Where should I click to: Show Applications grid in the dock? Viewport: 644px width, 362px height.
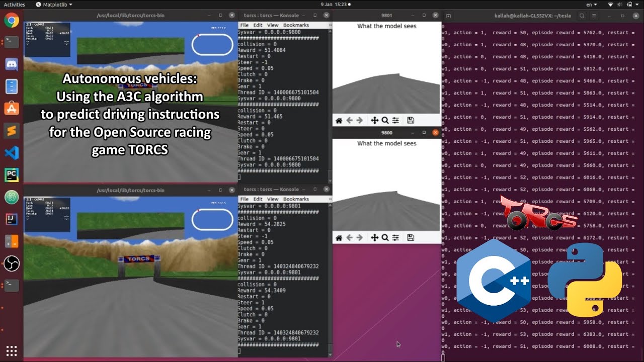pos(12,350)
